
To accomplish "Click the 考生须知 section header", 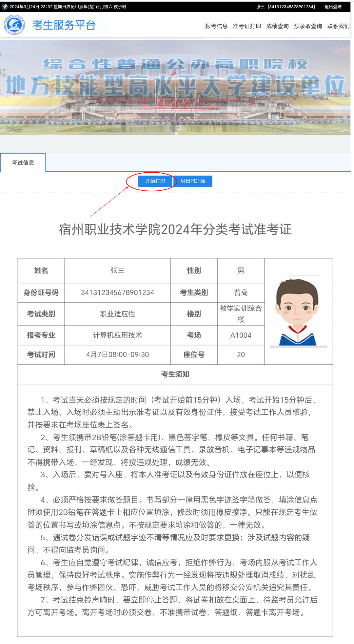I will point(175,374).
